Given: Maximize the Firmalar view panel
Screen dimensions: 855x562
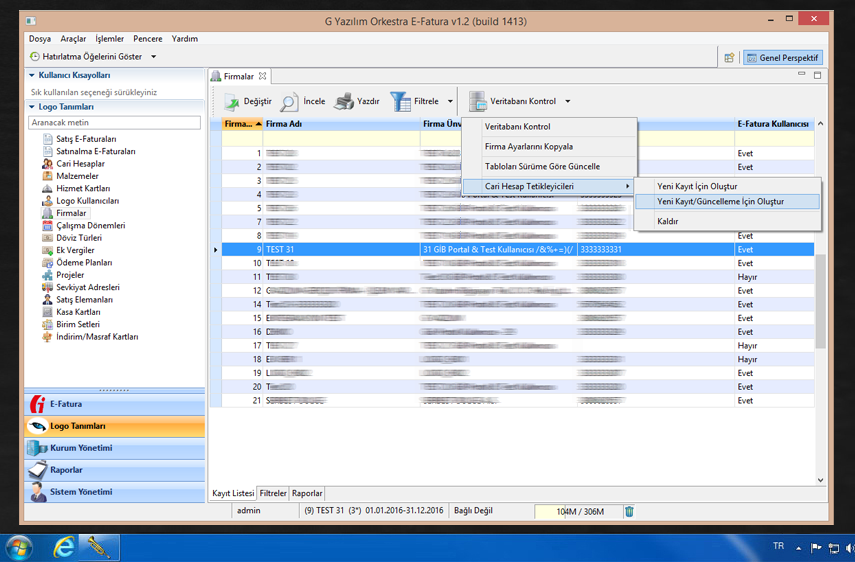Looking at the screenshot, I should [817, 75].
